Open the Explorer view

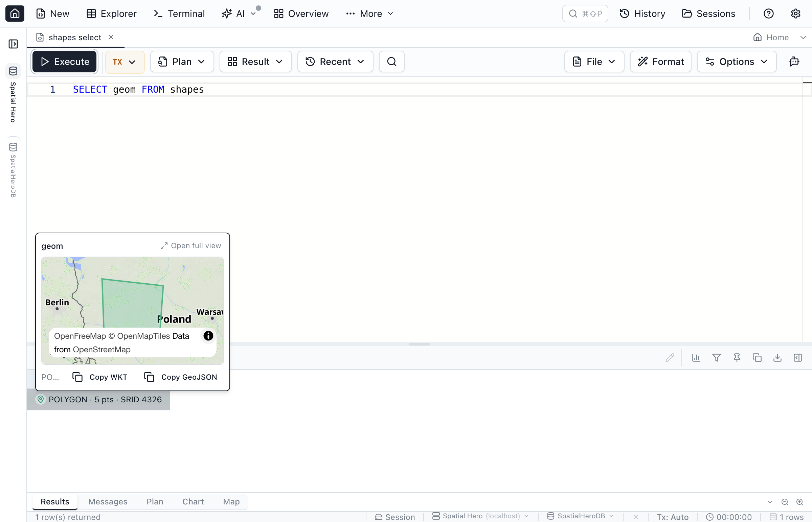click(x=111, y=14)
